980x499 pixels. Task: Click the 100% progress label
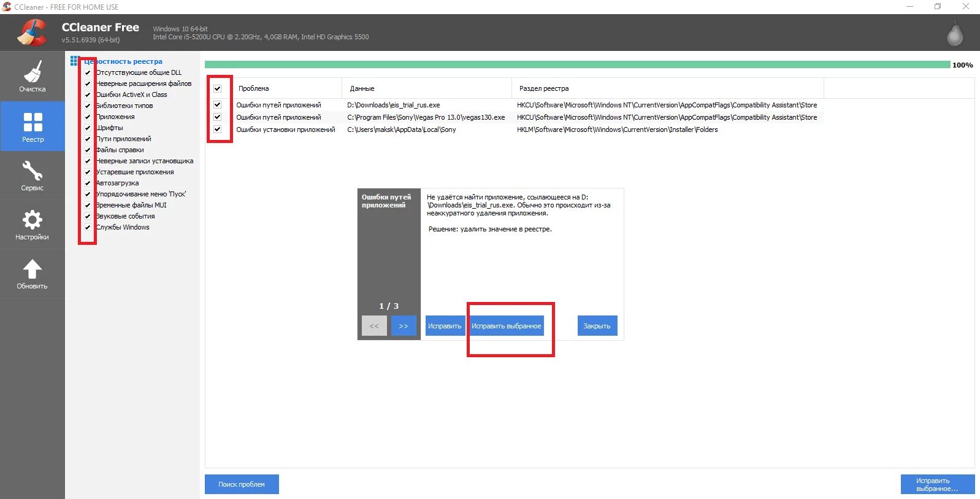963,65
